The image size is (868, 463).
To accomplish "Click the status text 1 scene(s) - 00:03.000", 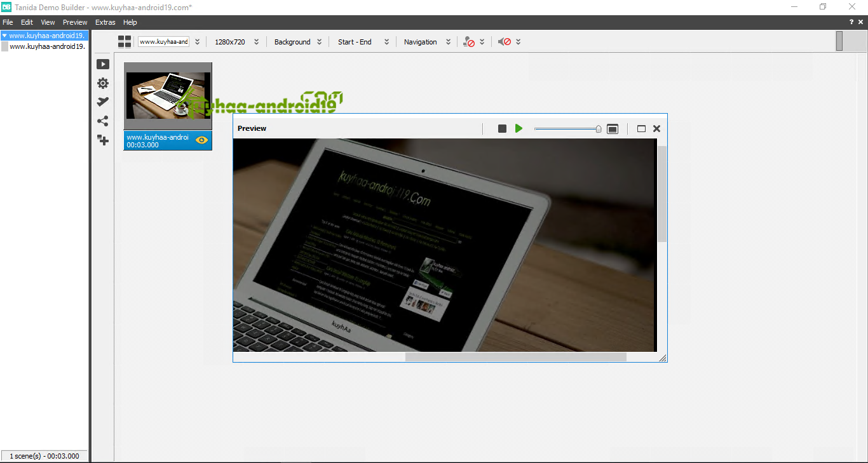I will click(44, 456).
